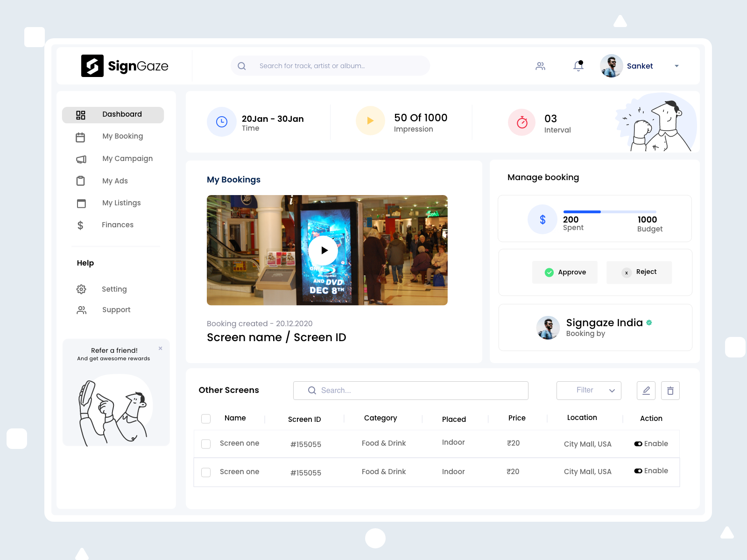Viewport: 747px width, 560px height.
Task: Select the My Campaign megaphone icon
Action: 81,159
